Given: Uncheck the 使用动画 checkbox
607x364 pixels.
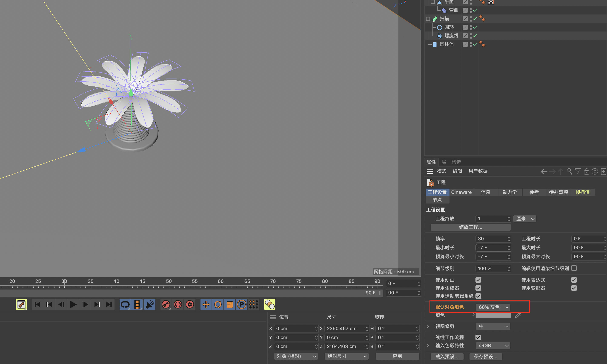Looking at the screenshot, I should point(478,280).
